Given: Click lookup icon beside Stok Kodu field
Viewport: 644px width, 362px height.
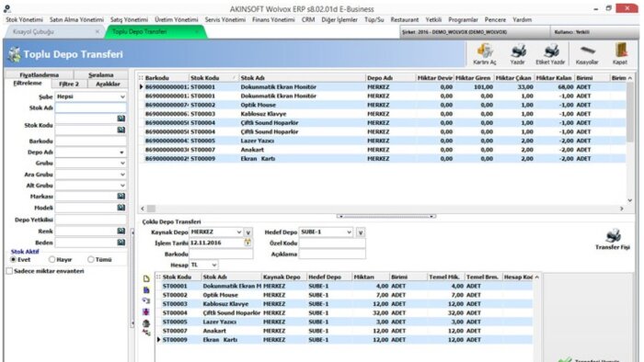Looking at the screenshot, I should point(121,130).
